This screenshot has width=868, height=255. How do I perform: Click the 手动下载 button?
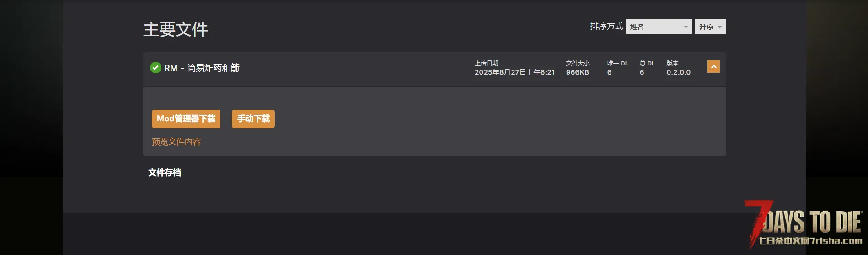tap(253, 119)
